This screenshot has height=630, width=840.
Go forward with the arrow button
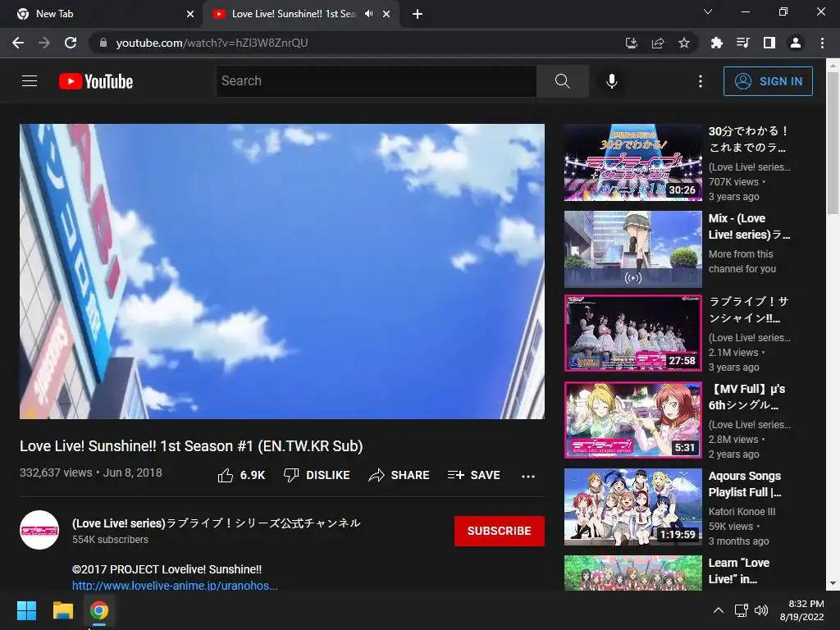[x=44, y=43]
